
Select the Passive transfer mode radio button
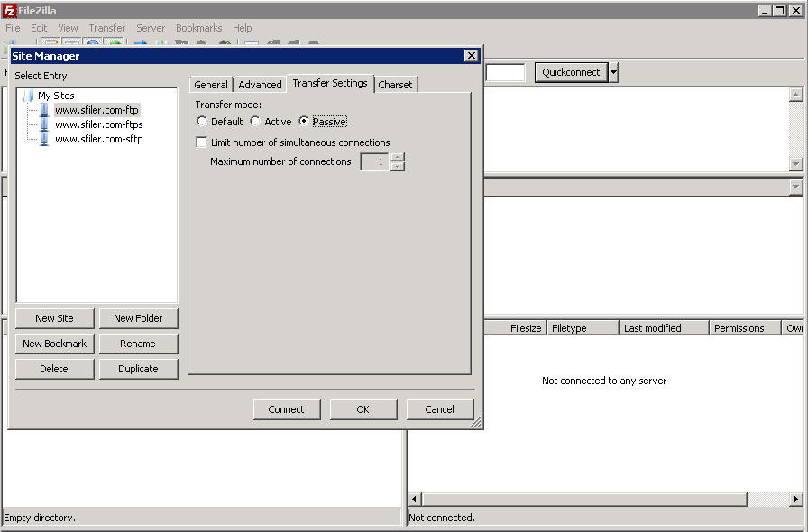coord(304,121)
